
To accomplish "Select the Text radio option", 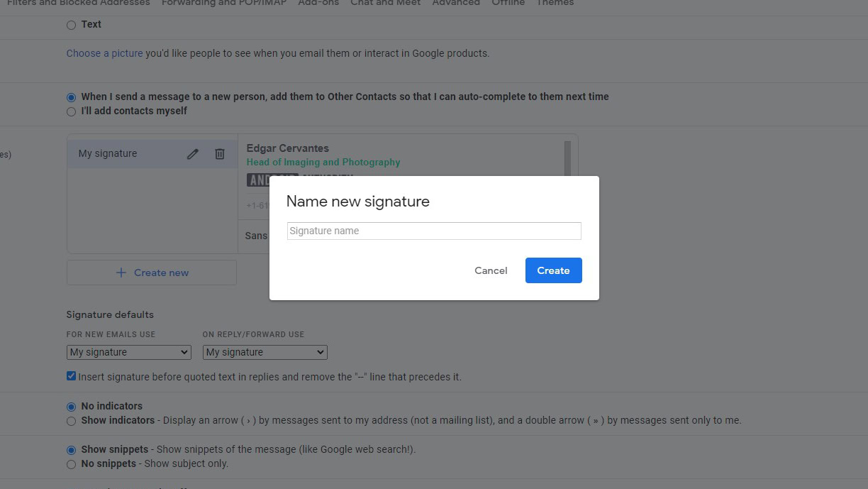I will (71, 25).
